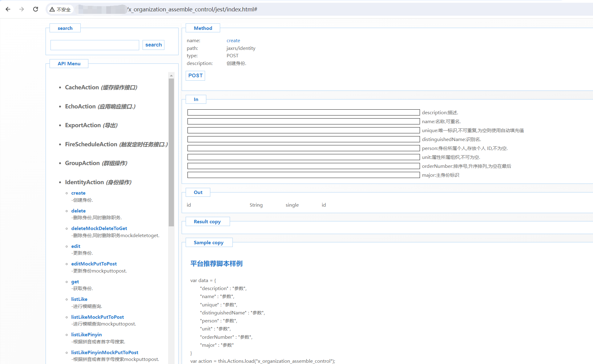The width and height of the screenshot is (593, 364).
Task: Click the API Menu vertical scrollbar thumb
Action: [x=171, y=152]
